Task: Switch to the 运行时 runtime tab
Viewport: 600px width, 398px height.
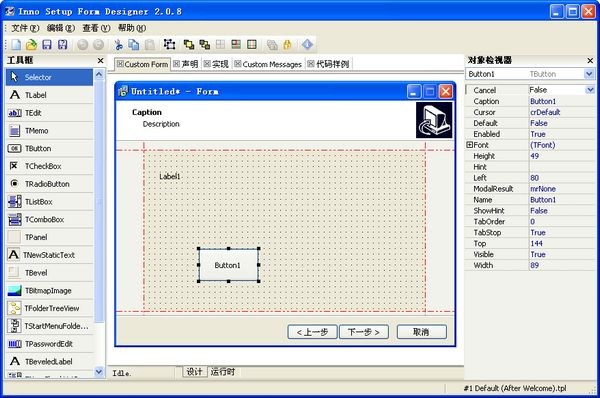Action: pos(223,372)
